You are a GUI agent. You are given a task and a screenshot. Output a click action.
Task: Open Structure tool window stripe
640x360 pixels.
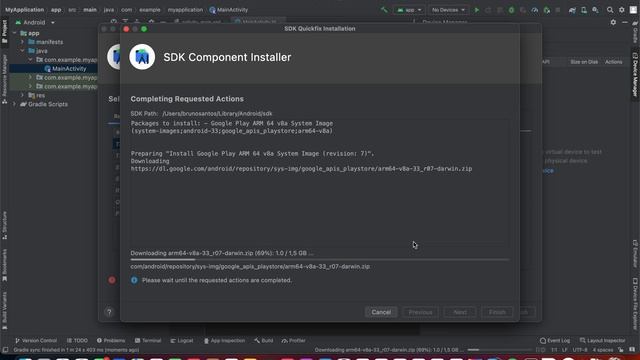[x=4, y=225]
